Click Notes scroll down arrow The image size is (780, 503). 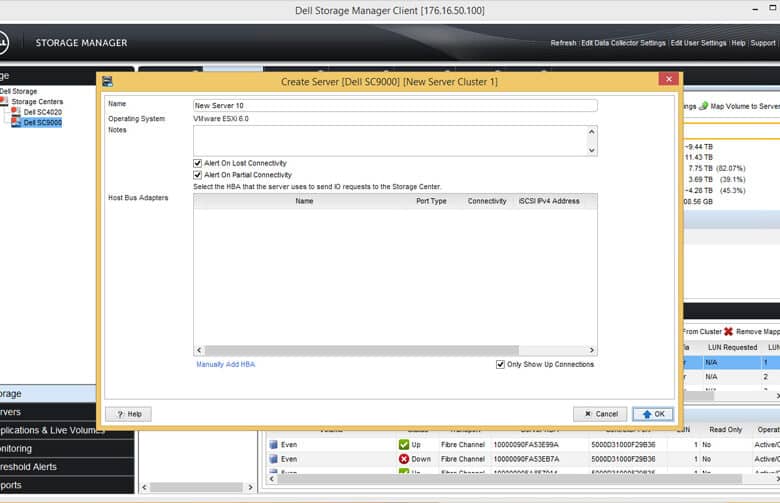(x=591, y=150)
